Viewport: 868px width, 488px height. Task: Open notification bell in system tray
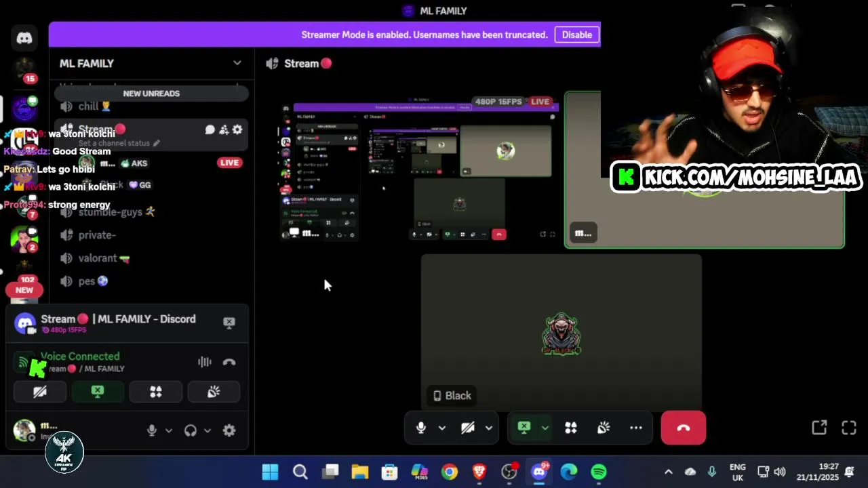click(850, 472)
